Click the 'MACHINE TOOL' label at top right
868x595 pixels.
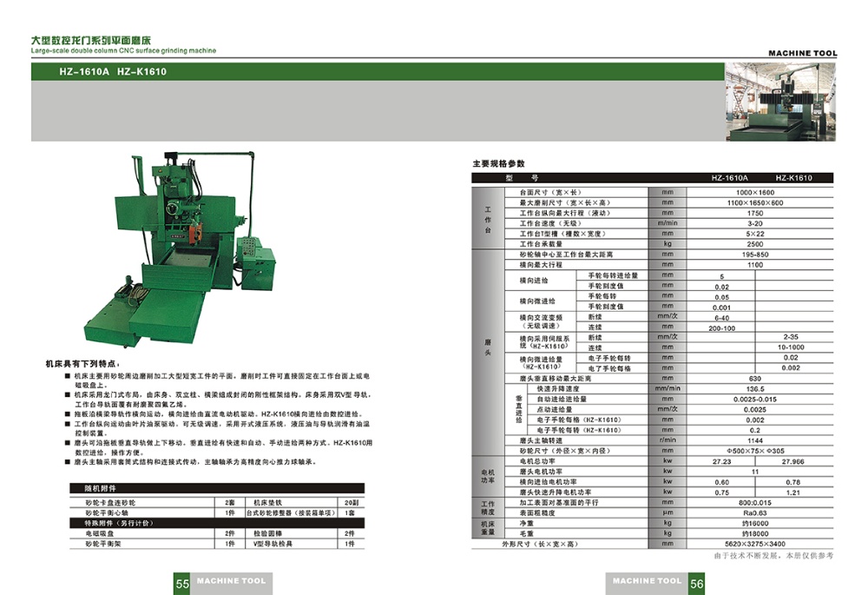802,54
